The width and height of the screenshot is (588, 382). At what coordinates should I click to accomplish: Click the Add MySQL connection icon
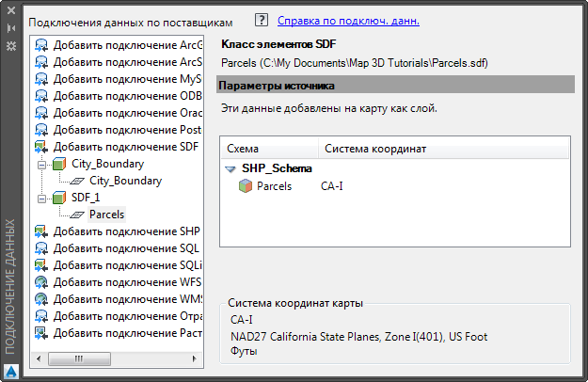(41, 78)
